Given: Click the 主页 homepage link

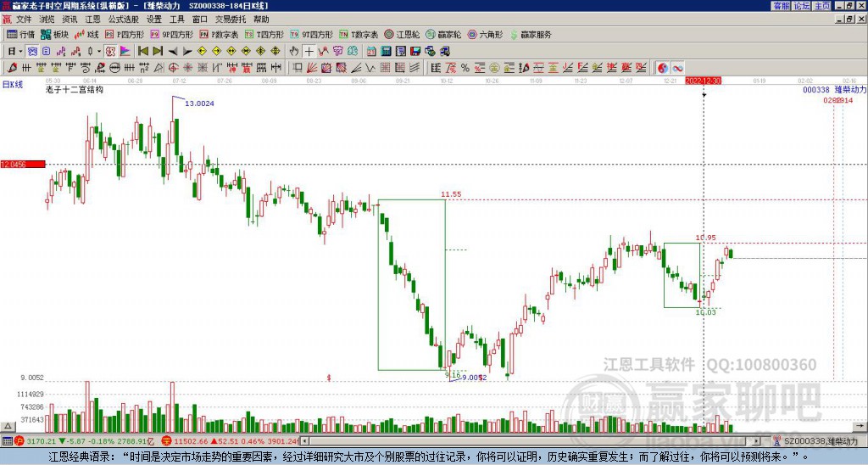Looking at the screenshot, I should [x=821, y=6].
